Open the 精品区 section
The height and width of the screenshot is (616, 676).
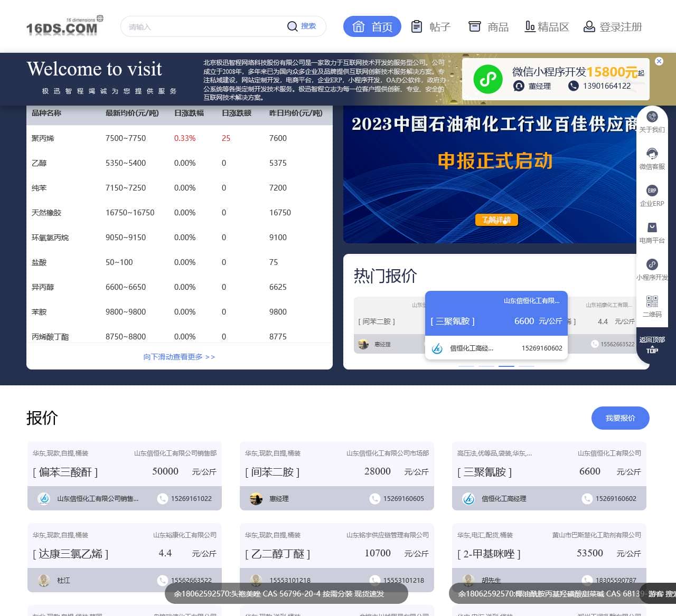click(547, 26)
